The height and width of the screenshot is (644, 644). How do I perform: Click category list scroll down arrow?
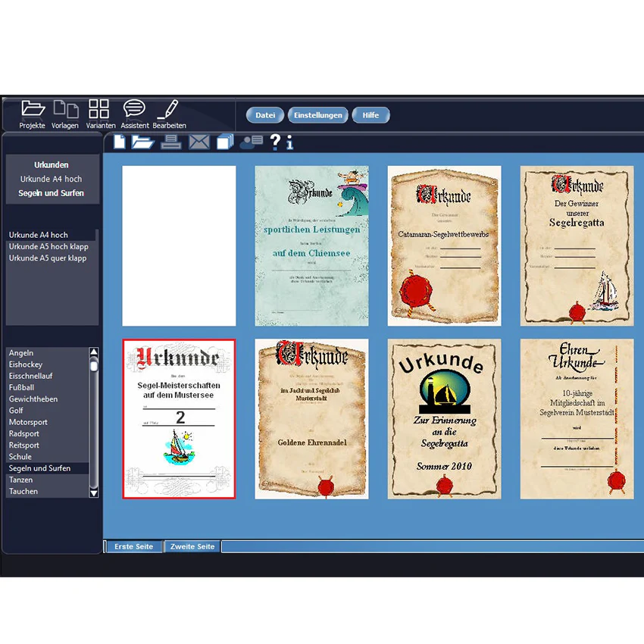pyautogui.click(x=94, y=493)
